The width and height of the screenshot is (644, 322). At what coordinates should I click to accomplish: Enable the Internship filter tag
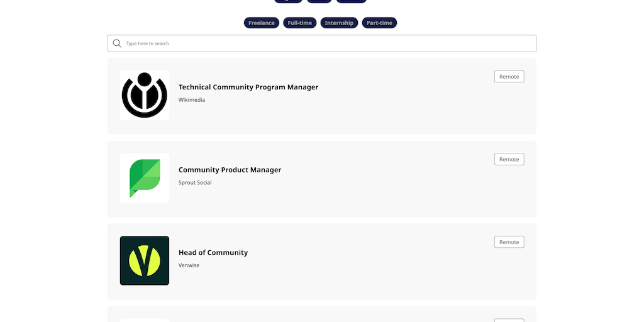tap(339, 23)
